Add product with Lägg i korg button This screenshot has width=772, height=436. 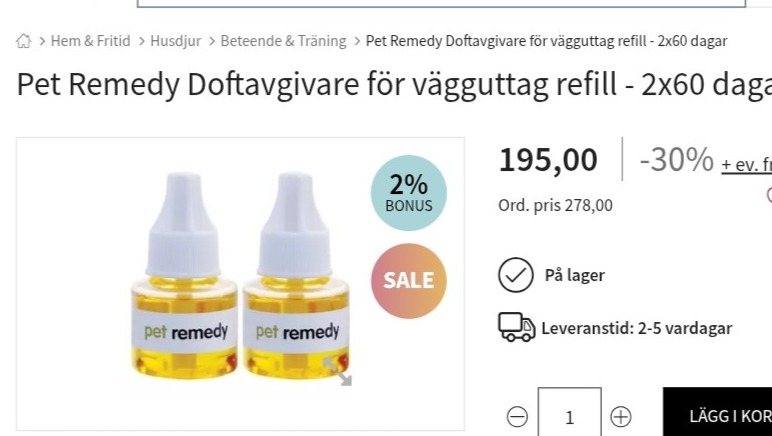pyautogui.click(x=717, y=412)
